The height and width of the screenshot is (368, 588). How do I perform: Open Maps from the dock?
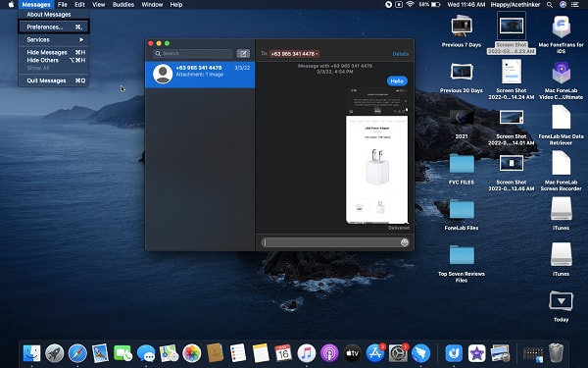(x=169, y=353)
